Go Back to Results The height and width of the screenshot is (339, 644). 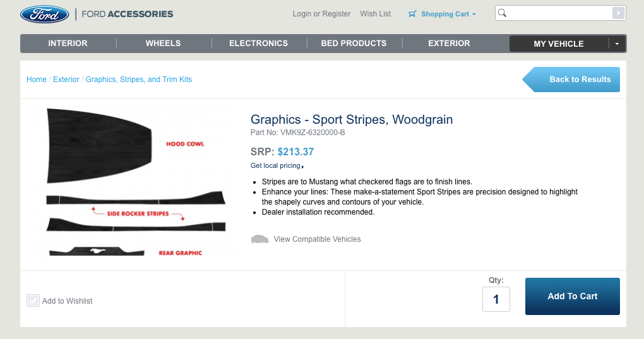pyautogui.click(x=578, y=80)
